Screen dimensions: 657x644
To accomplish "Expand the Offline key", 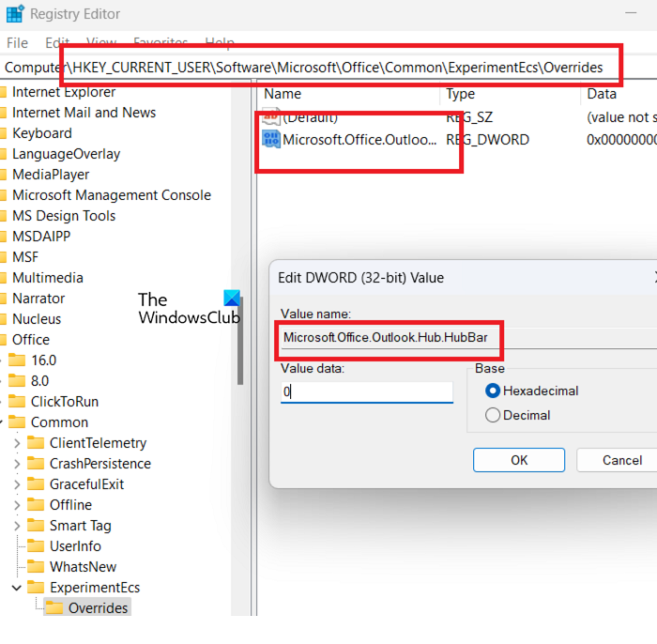I will (x=17, y=504).
